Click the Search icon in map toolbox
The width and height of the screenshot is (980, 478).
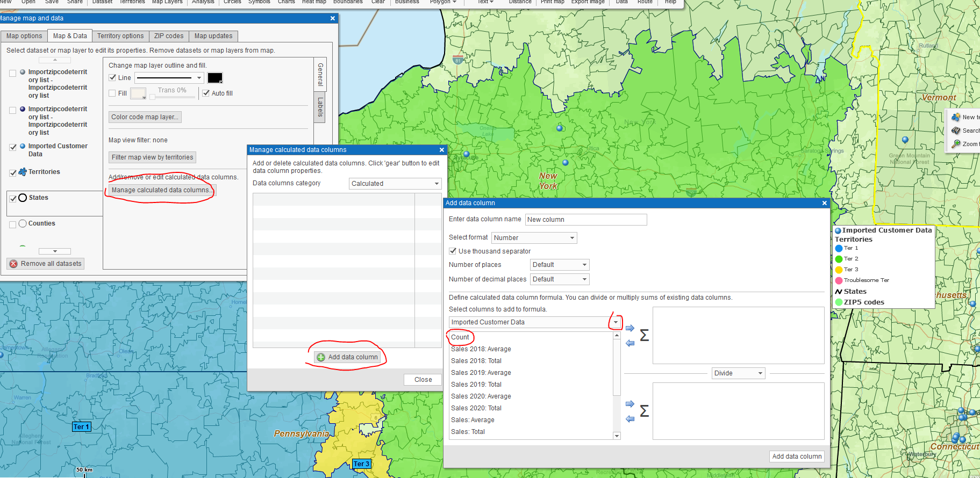(956, 131)
